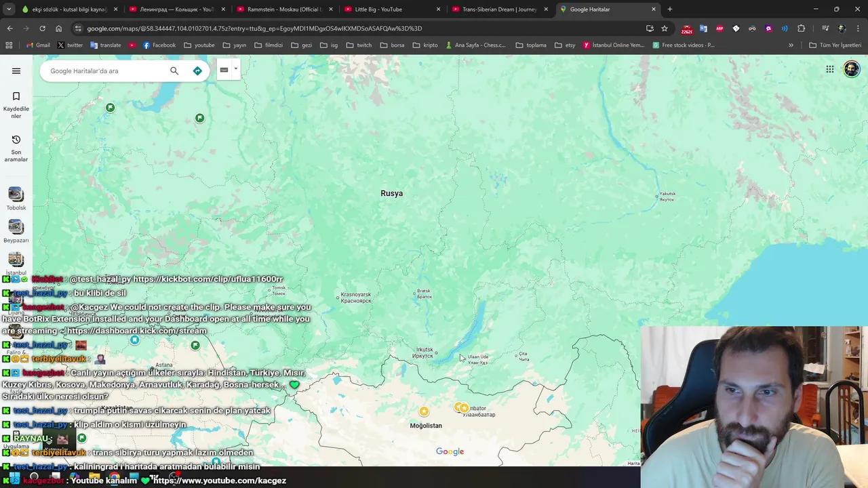868x488 pixels.
Task: Open the Gmail bookmark
Action: (38, 45)
